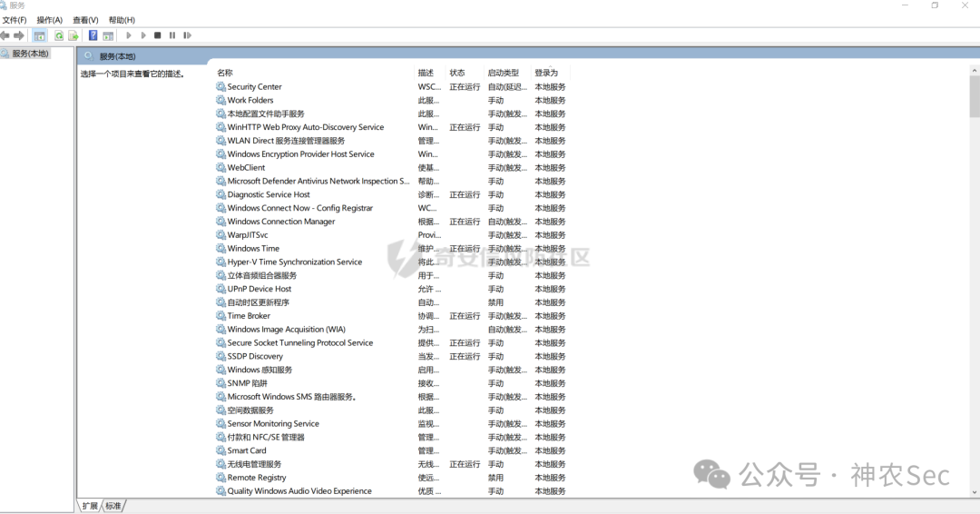Click the gear icon beside Work Folders
980x514 pixels.
click(x=220, y=100)
